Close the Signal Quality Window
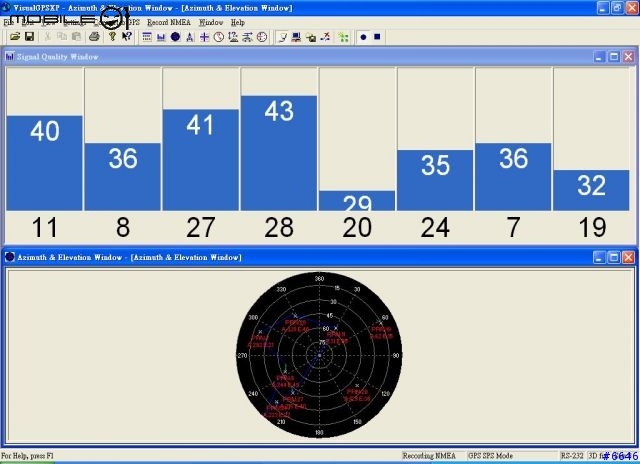640x464 pixels. (629, 57)
